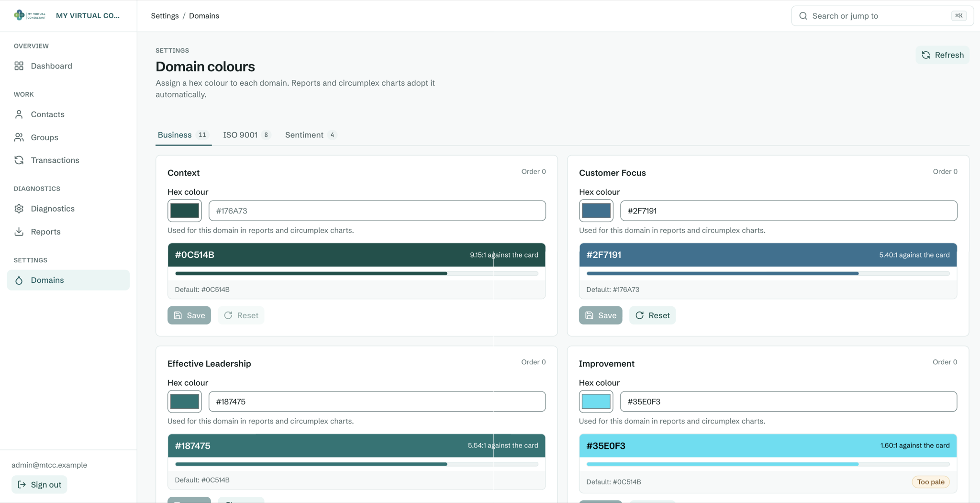The height and width of the screenshot is (503, 980).
Task: Save the Customer Focus colour
Action: point(601,315)
